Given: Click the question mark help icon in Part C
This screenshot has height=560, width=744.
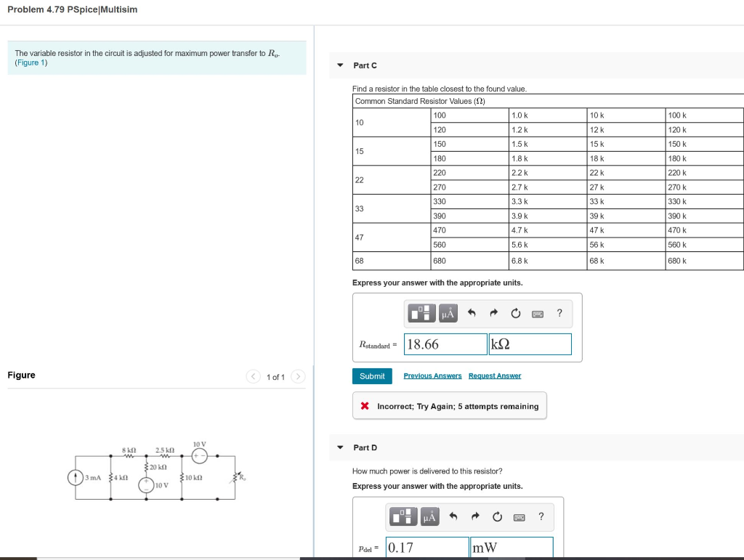Looking at the screenshot, I should click(x=559, y=313).
